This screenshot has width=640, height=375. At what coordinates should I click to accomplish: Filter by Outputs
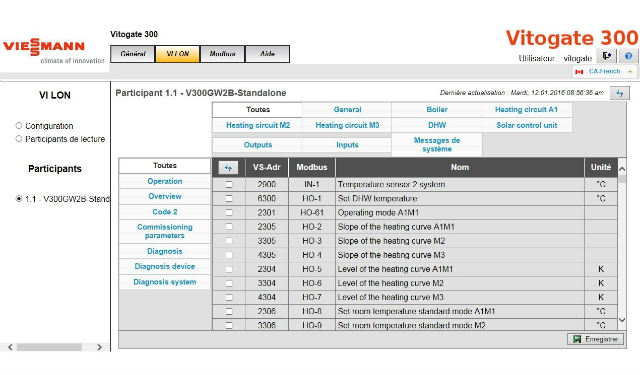coord(258,145)
